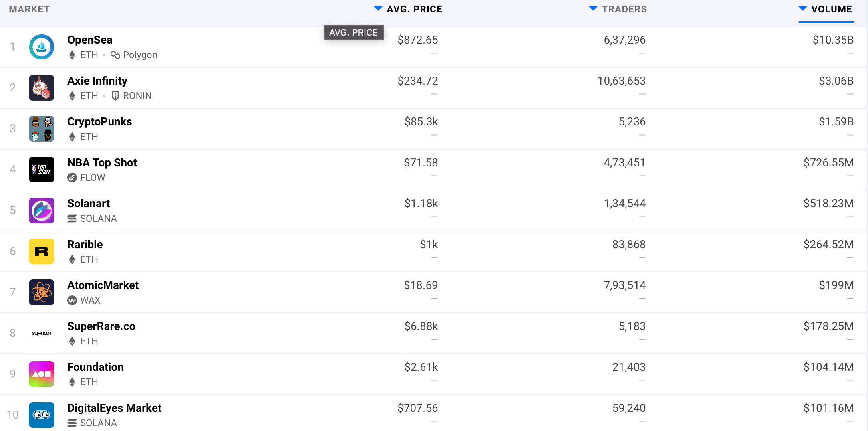Screen dimensions: 868x431
Task: Click the CryptoPunks logo thumbnail
Action: (42, 129)
